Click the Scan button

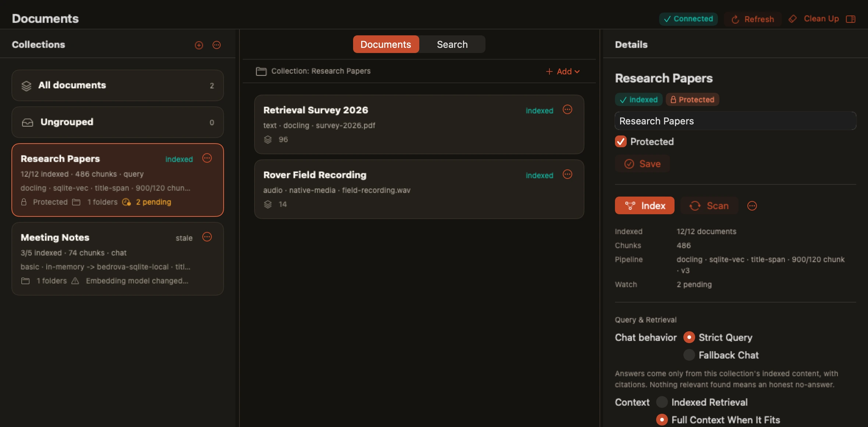709,206
